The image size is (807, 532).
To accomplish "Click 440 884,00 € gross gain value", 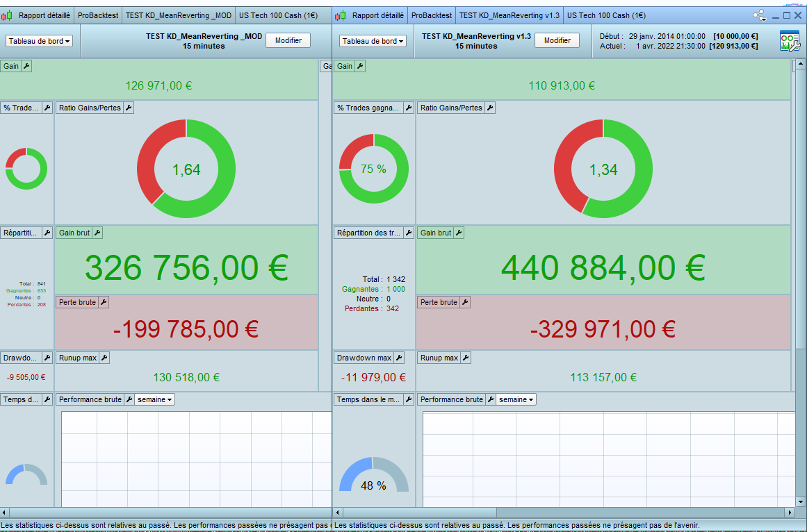I will click(603, 267).
